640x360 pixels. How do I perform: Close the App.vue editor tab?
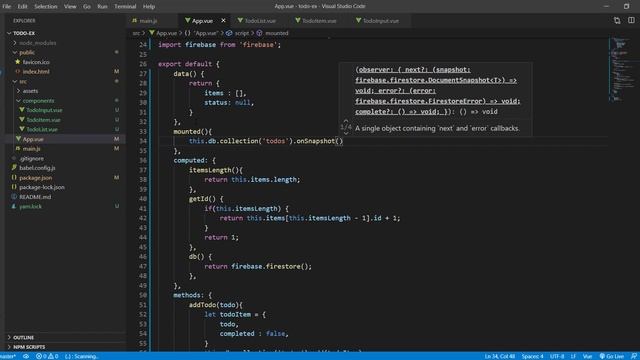223,20
